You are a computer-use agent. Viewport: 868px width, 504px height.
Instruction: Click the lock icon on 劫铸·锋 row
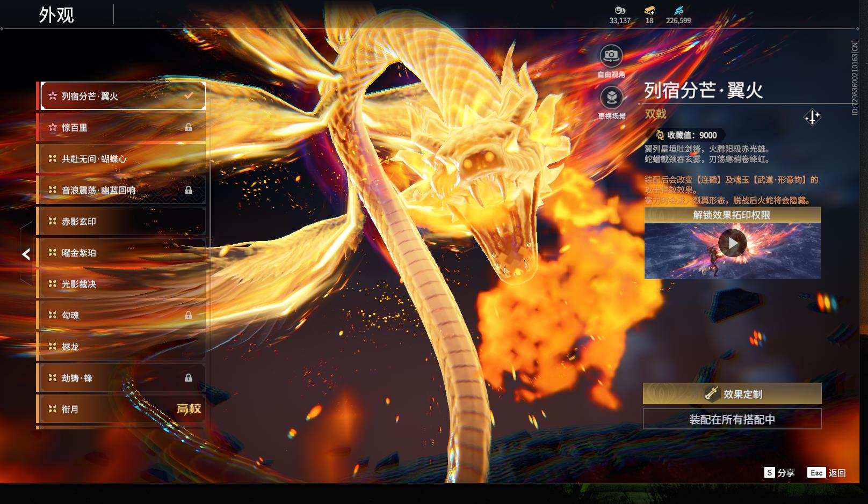click(189, 378)
